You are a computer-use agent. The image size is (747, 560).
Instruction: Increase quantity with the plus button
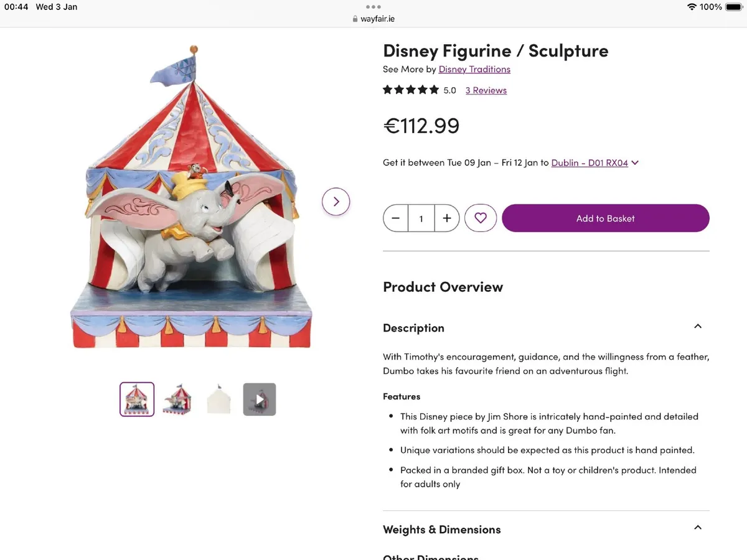coord(446,218)
